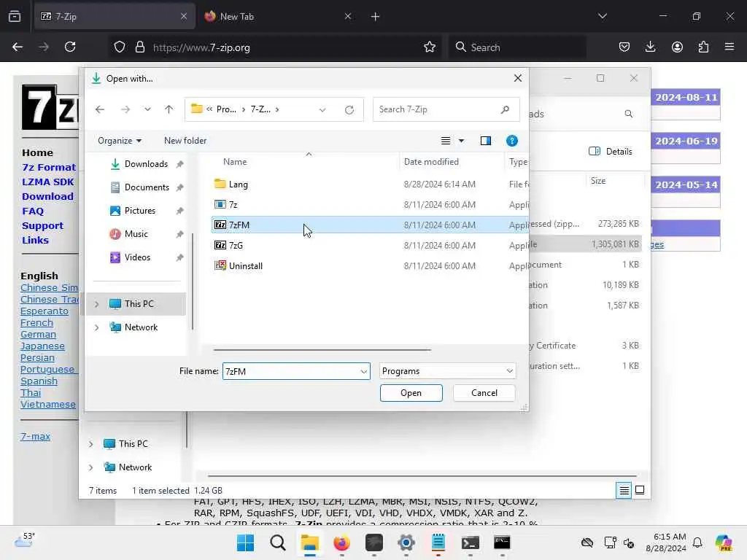Click in the Search 7-Zip field
This screenshot has height=560, width=747.
pos(446,109)
